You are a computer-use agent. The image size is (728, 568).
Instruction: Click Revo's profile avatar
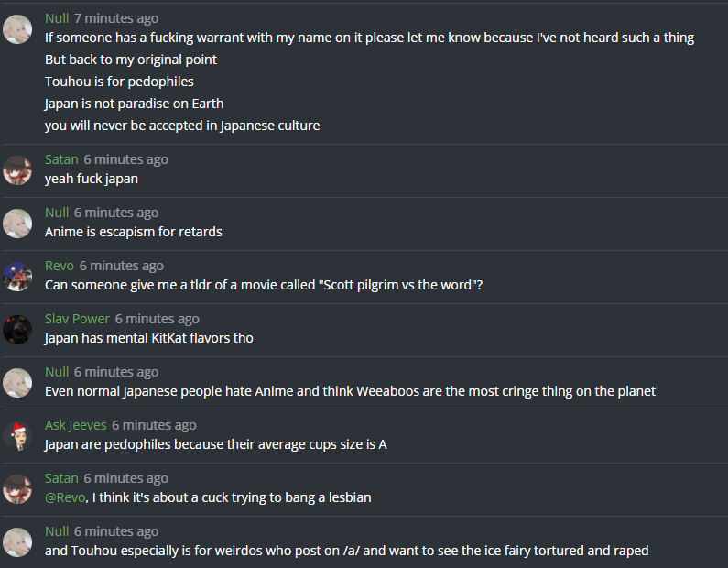tap(17, 276)
